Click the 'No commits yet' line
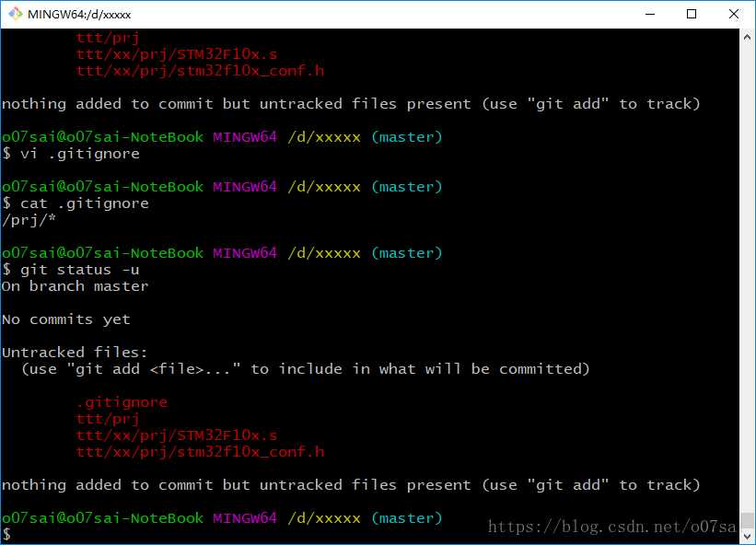Image resolution: width=756 pixels, height=545 pixels. (x=66, y=319)
